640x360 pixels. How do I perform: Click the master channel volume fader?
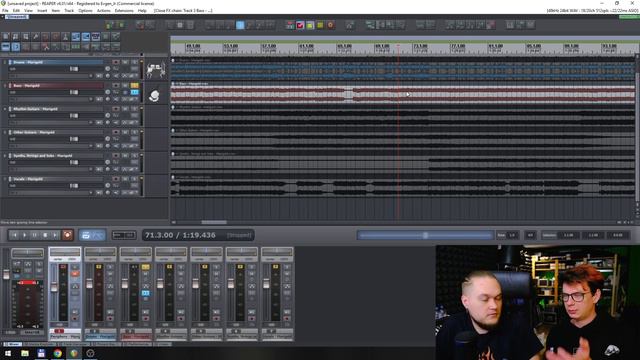click(6, 274)
